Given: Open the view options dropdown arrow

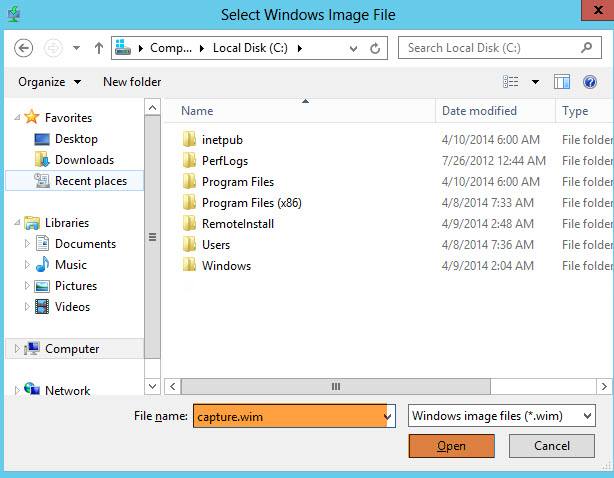Looking at the screenshot, I should click(535, 82).
